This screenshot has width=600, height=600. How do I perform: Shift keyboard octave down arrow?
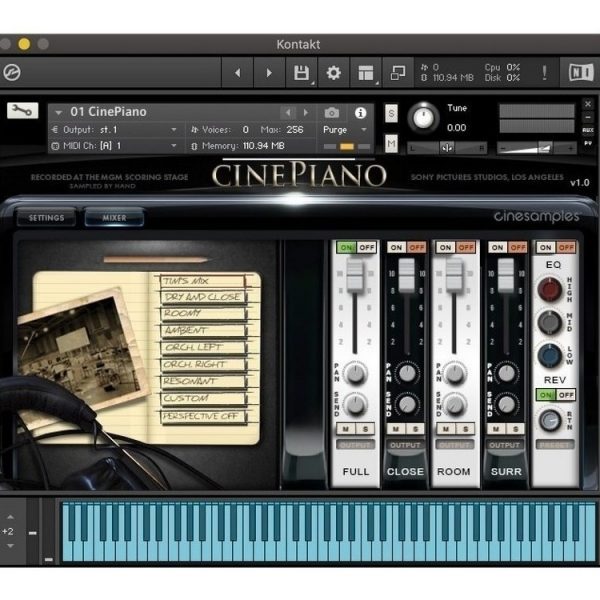point(10,546)
